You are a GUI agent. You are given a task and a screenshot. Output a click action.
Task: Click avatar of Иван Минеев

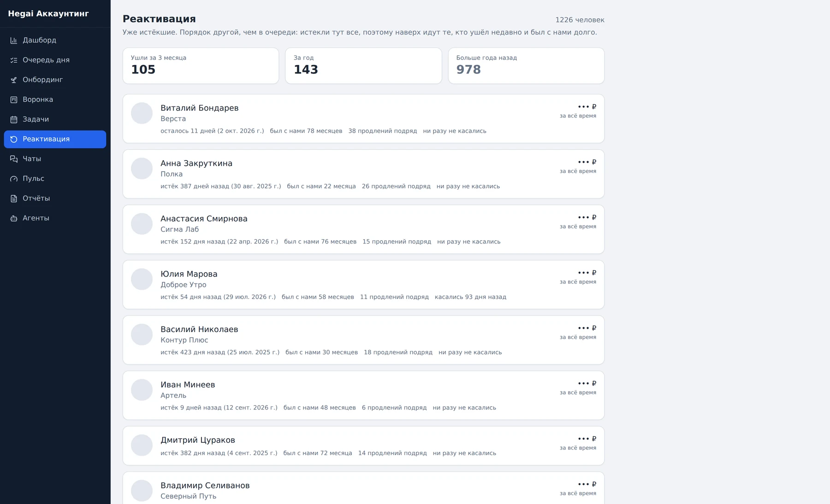coord(142,390)
